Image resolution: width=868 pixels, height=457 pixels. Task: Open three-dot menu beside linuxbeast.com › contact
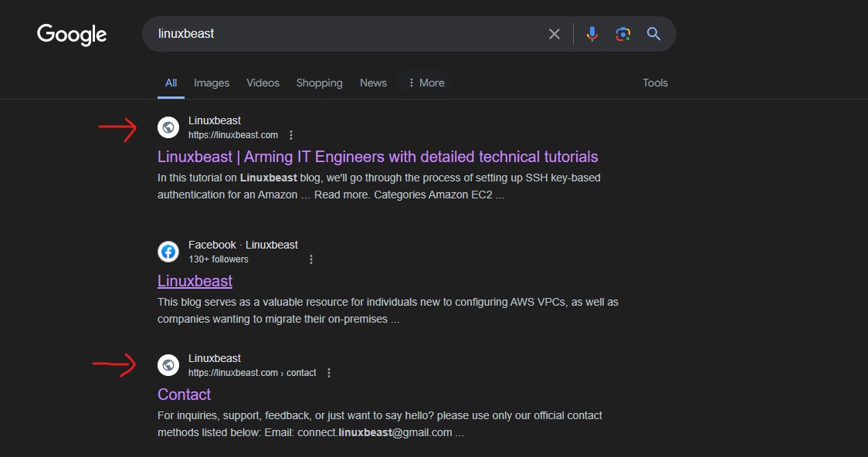[x=329, y=373]
